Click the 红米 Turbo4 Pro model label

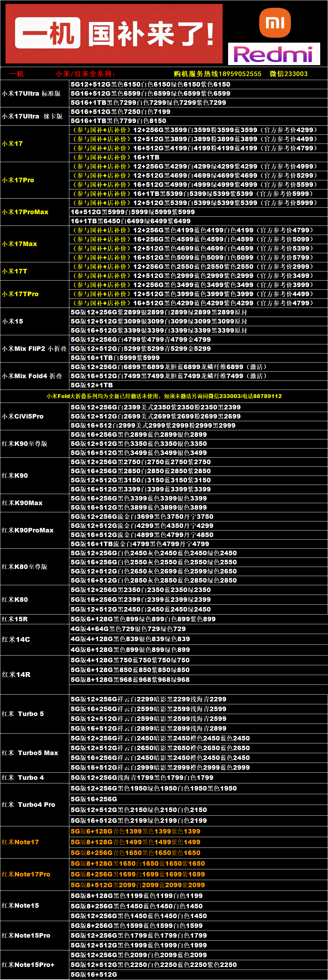pos(29,805)
